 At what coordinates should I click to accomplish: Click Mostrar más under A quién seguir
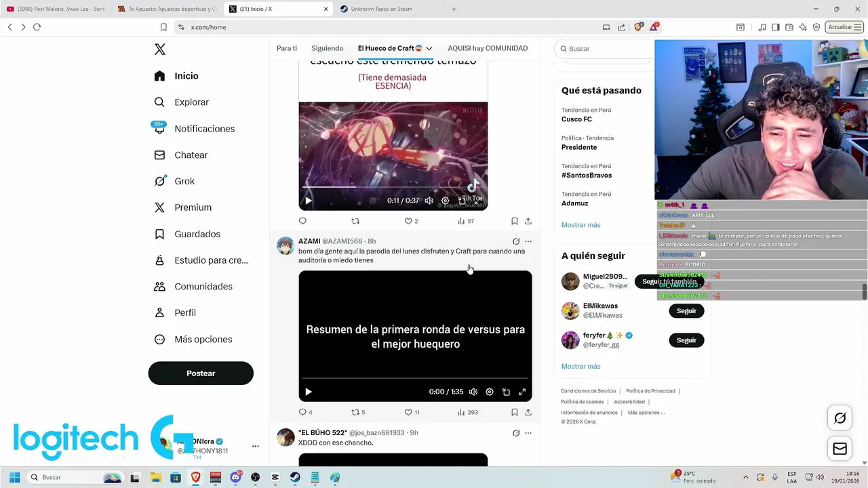point(580,367)
